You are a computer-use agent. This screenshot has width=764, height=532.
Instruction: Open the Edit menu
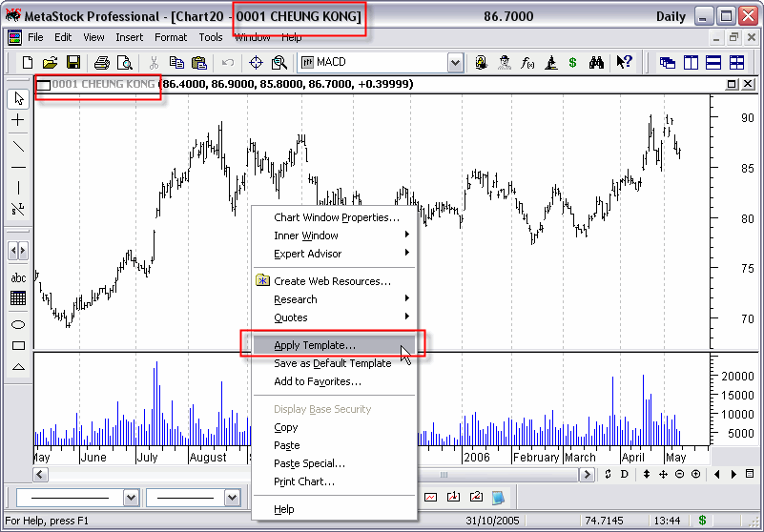point(63,37)
